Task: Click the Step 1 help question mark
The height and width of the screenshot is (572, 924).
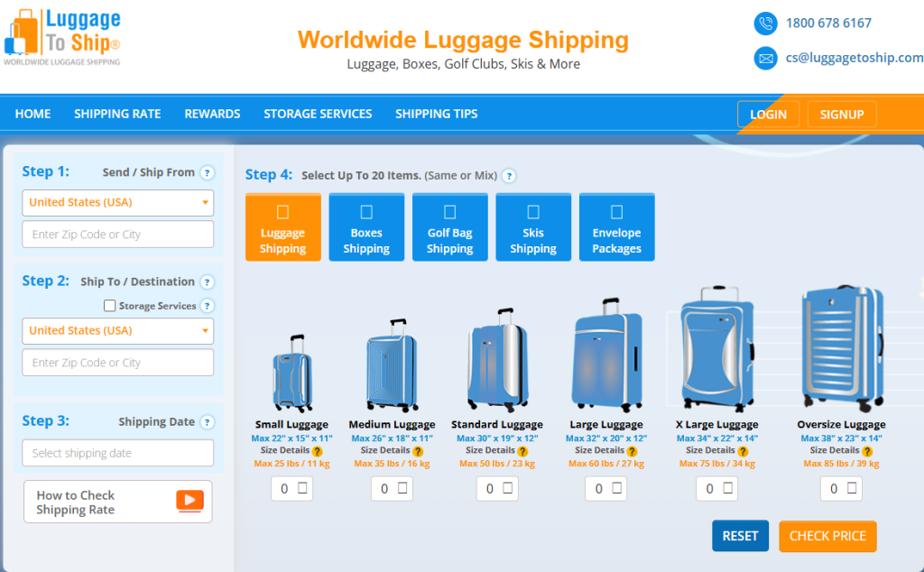Action: [x=207, y=172]
